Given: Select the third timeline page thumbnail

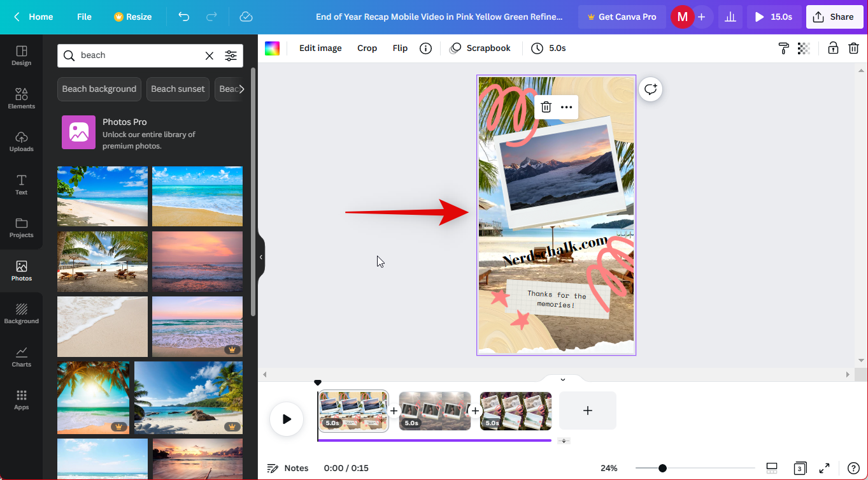Looking at the screenshot, I should 516,411.
